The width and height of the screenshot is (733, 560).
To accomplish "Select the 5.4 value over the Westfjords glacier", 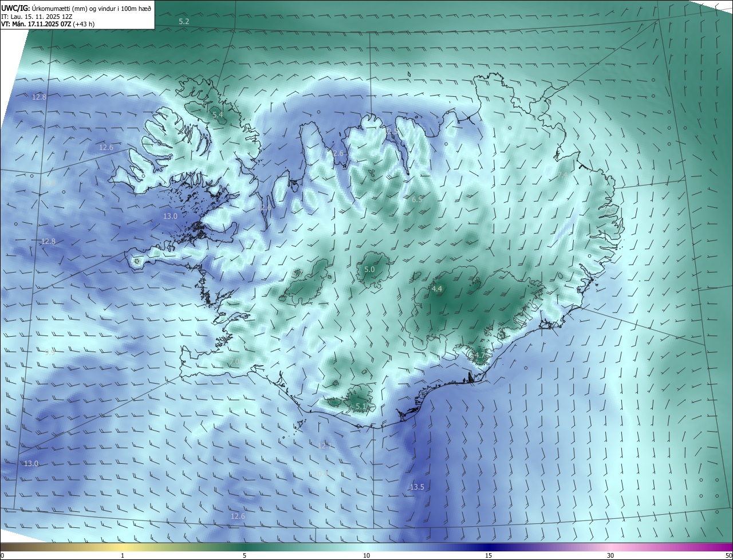I will point(218,115).
